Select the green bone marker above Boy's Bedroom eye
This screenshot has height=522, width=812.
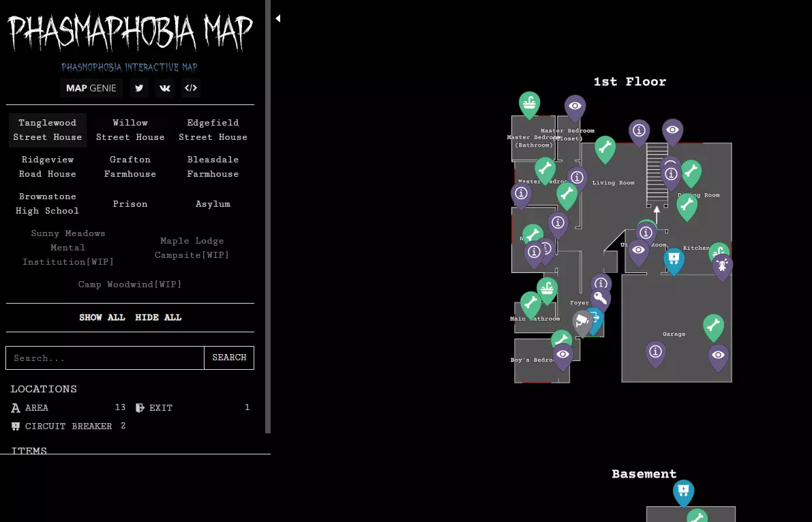point(561,338)
